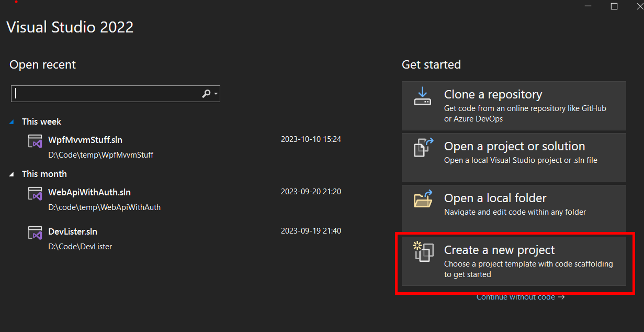644x332 pixels.
Task: Select the Clone a repository title
Action: coord(493,95)
